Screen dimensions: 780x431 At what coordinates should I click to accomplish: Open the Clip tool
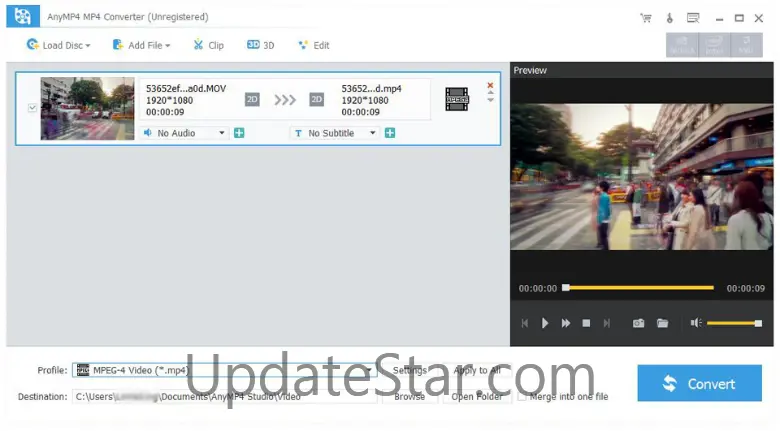pos(208,45)
